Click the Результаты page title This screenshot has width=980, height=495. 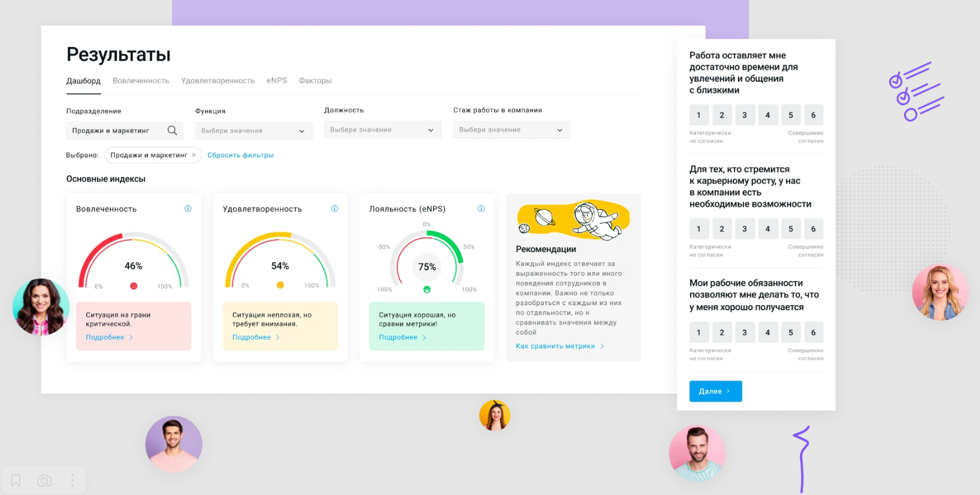119,54
